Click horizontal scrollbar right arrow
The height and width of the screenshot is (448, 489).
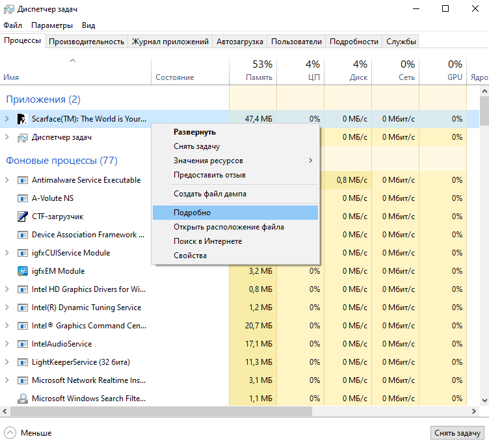tap(473, 411)
